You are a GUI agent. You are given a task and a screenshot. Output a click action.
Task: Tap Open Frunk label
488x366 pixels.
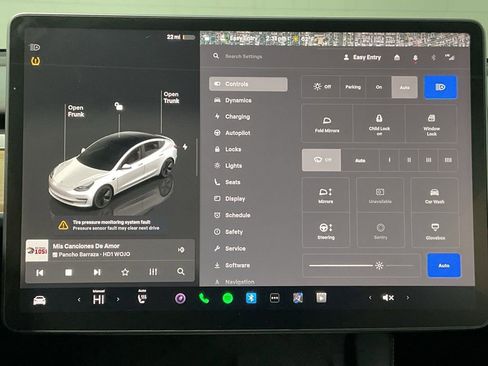click(76, 111)
